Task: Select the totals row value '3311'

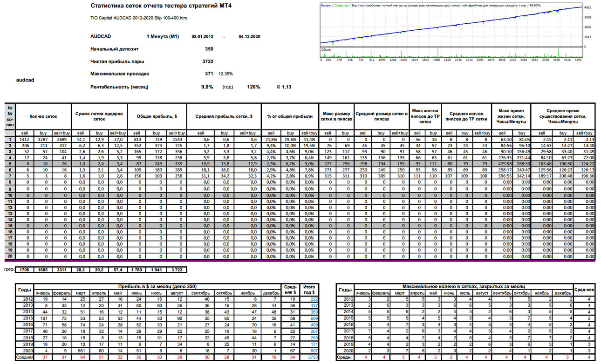Action: [x=61, y=270]
